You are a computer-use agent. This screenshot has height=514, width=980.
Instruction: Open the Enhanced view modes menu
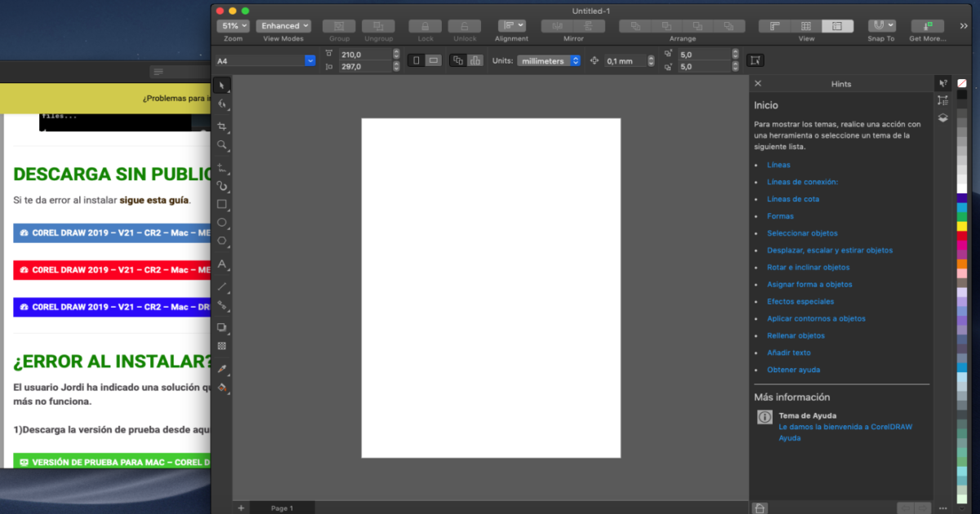coord(283,26)
